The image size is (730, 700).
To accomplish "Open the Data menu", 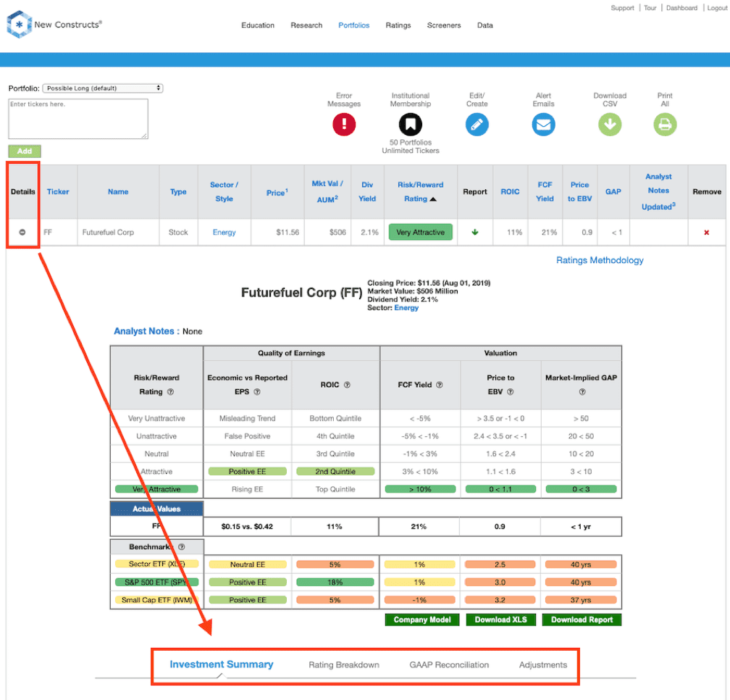I will click(x=484, y=25).
